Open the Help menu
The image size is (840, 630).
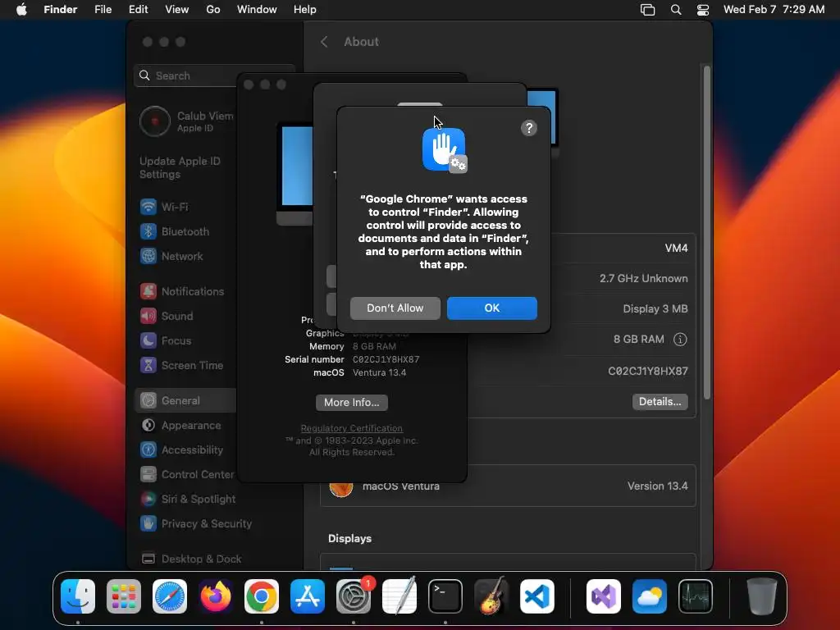pos(305,9)
